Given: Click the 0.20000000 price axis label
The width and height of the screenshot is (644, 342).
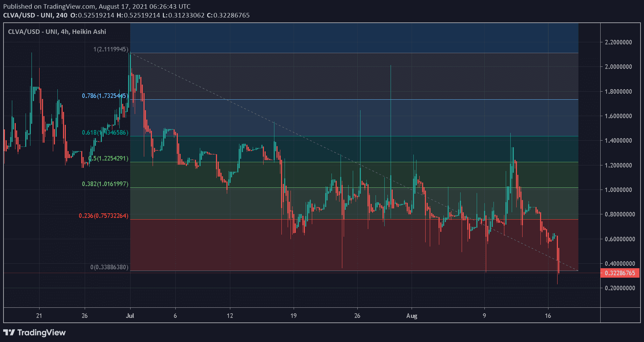Looking at the screenshot, I should 620,288.
